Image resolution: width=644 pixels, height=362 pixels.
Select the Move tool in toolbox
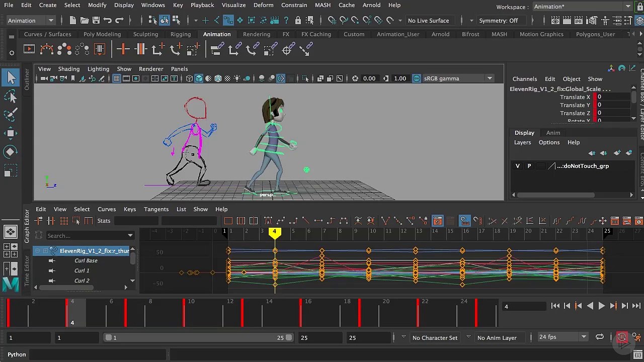[11, 133]
